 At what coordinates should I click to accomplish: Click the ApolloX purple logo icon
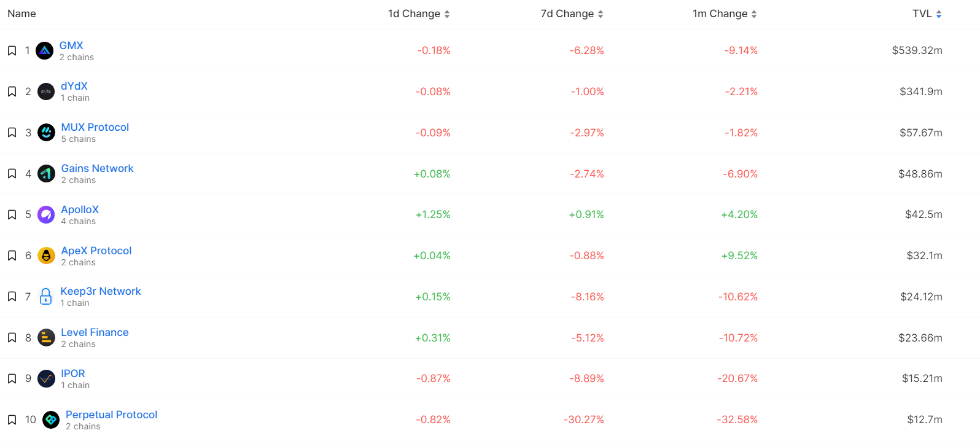(x=46, y=215)
